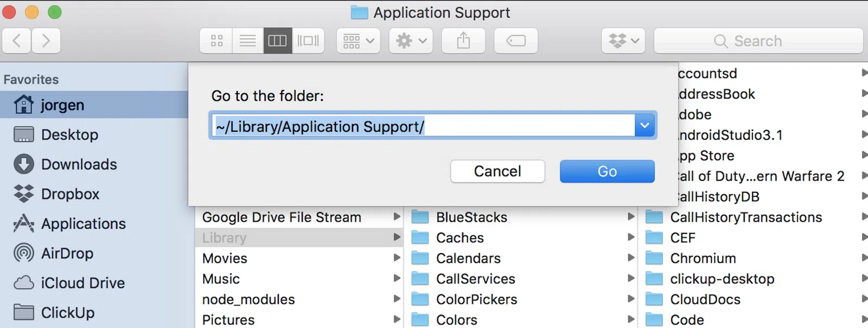This screenshot has width=868, height=328.
Task: Select the Caches folder
Action: (459, 237)
